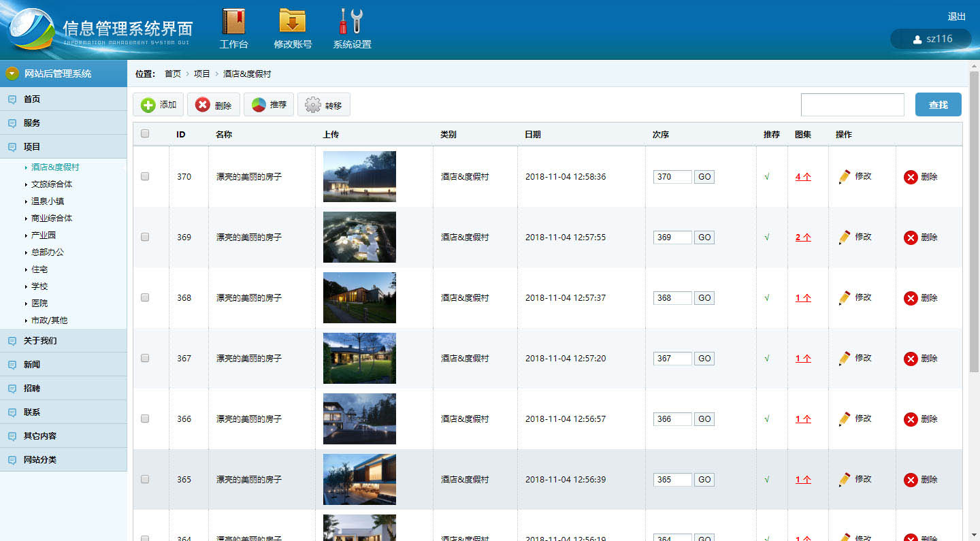Image resolution: width=980 pixels, height=541 pixels.
Task: Collapse the 网站后台管理系统 sidebar header arrow
Action: point(12,73)
